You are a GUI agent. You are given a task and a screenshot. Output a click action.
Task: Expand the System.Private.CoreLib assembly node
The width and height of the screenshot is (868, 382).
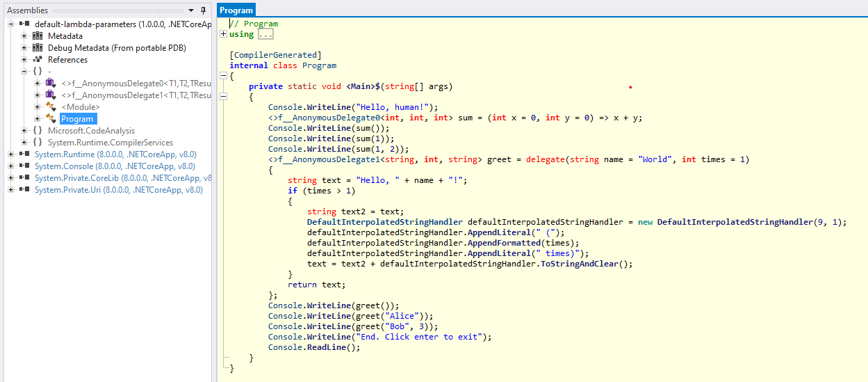[x=11, y=178]
